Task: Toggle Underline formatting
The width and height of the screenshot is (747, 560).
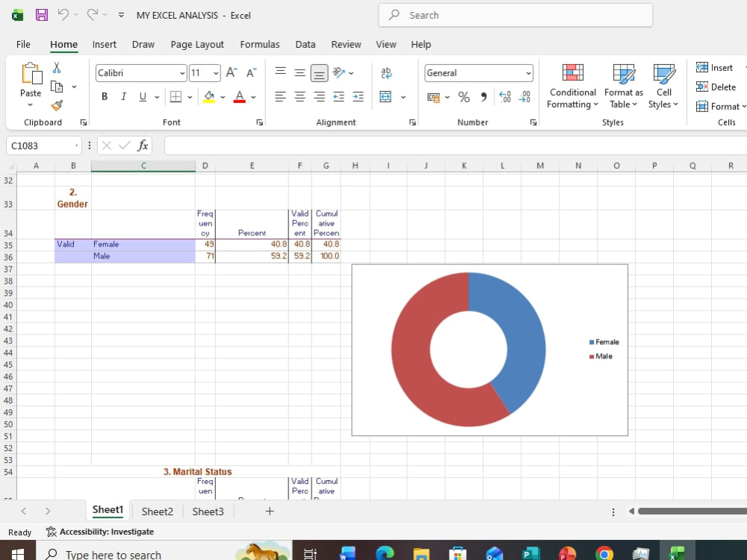Action: 143,96
